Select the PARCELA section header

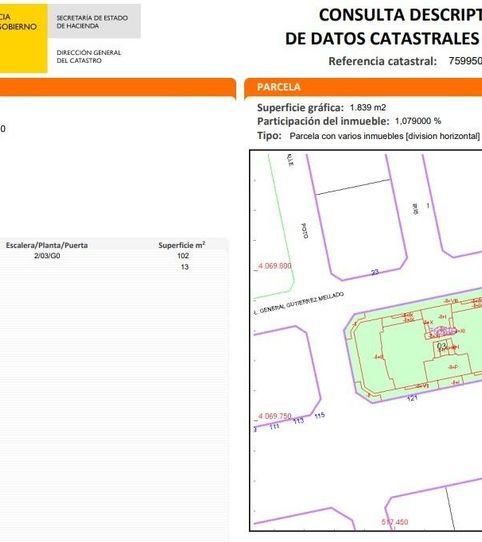click(x=363, y=87)
